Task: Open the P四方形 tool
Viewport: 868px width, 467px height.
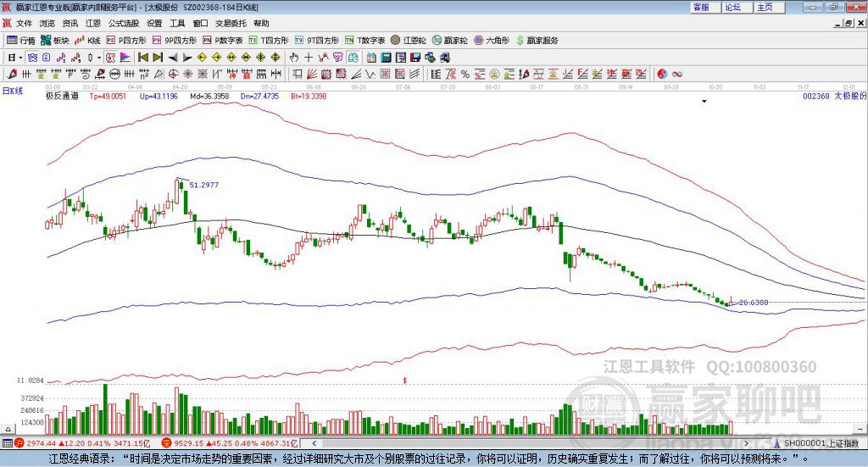Action: click(126, 41)
